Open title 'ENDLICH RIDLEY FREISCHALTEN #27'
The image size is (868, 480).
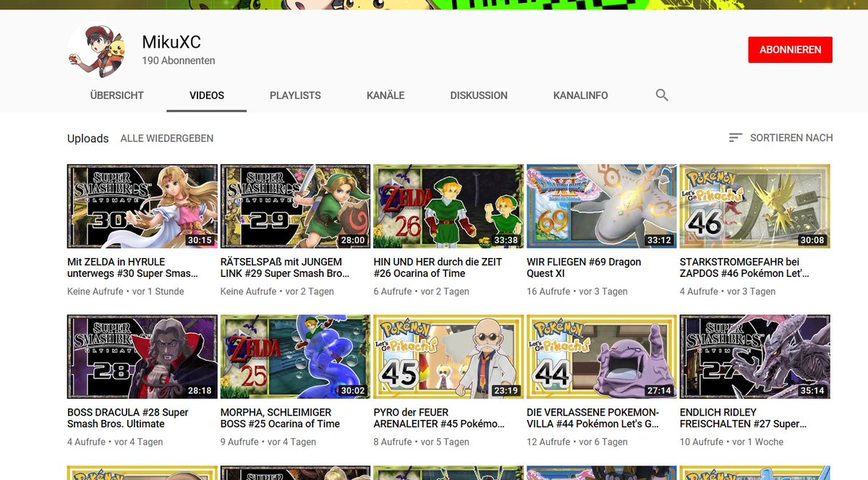pyautogui.click(x=744, y=418)
